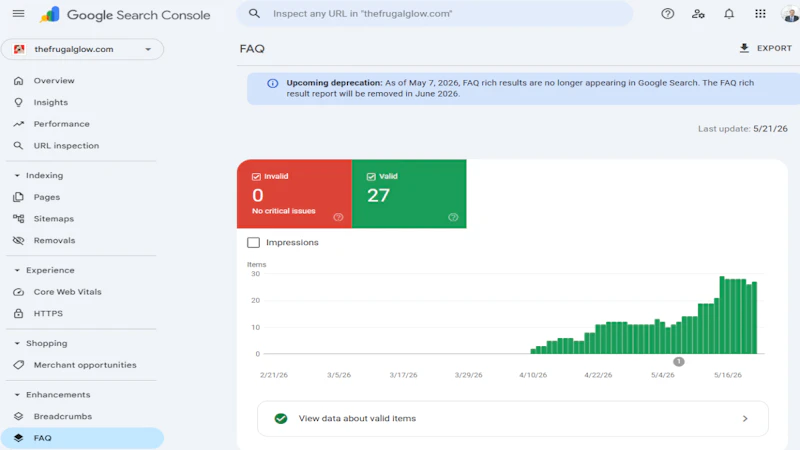Click the EXPORT button
Screen dimensions: 800x450
[x=765, y=48]
